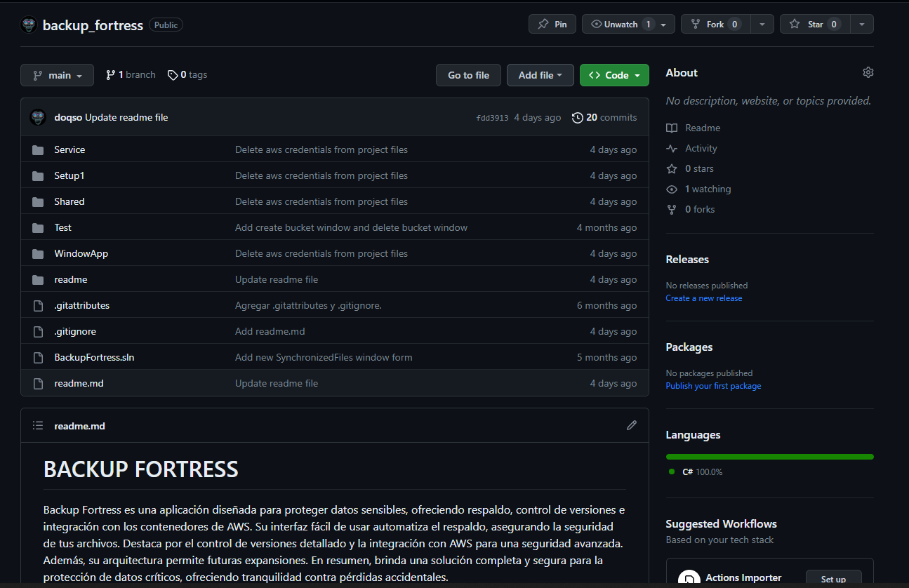Click the green C# language bar
This screenshot has height=588, width=909.
pos(769,456)
